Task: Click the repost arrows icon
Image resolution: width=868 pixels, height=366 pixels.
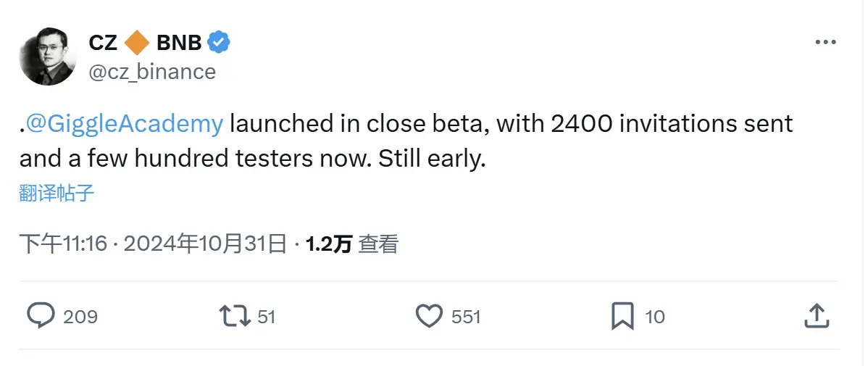Action: tap(233, 316)
